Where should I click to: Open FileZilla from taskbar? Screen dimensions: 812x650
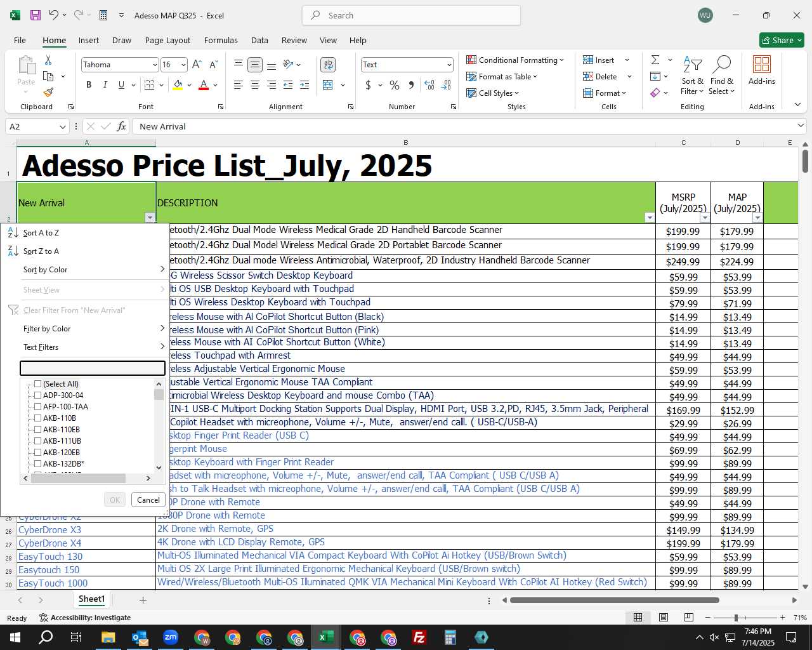(x=419, y=637)
